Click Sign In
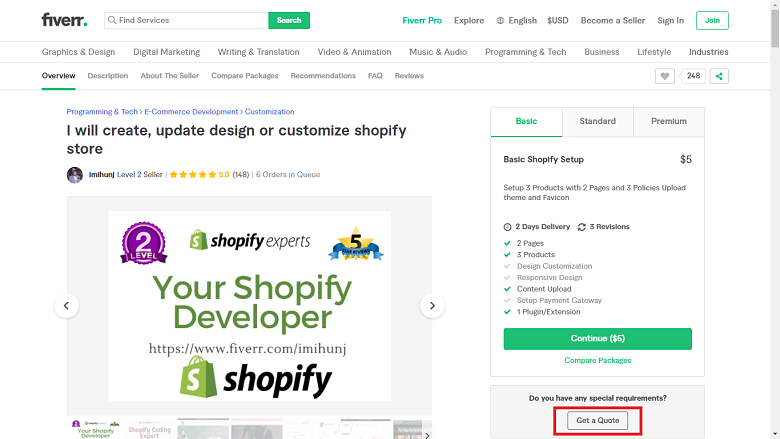 671,20
